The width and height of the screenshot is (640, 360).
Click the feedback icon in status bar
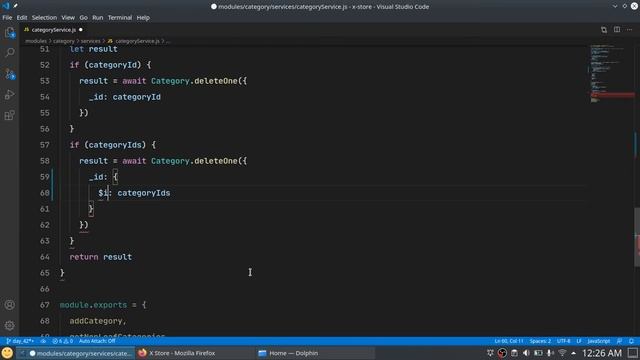point(619,341)
